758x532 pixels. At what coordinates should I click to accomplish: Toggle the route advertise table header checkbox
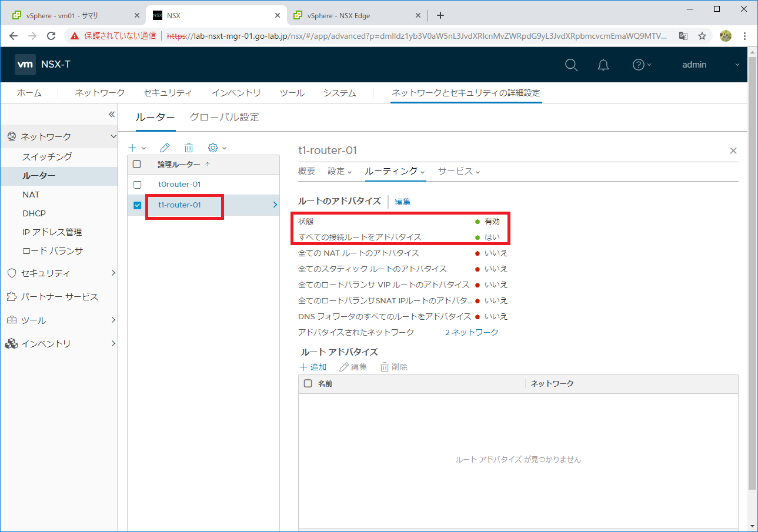308,383
